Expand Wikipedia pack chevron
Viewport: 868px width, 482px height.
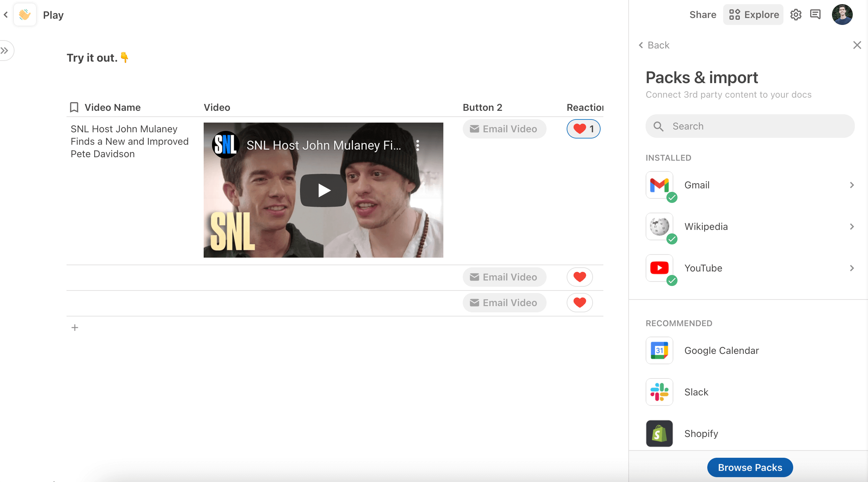tap(852, 226)
